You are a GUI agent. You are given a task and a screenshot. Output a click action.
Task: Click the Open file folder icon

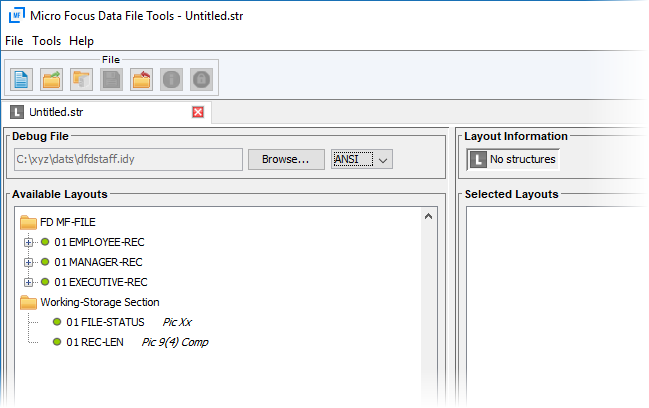tap(52, 79)
